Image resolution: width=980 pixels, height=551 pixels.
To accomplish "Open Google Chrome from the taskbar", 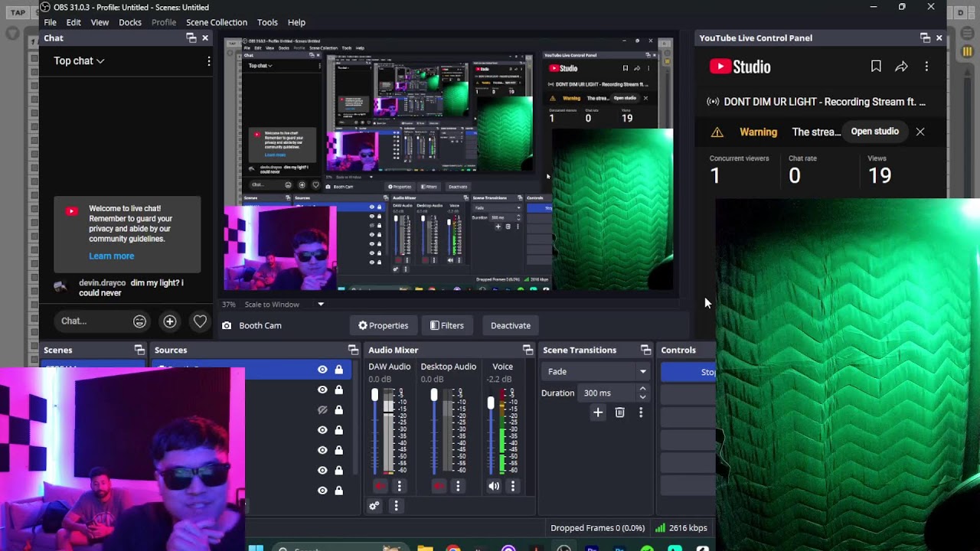I will 453,548.
